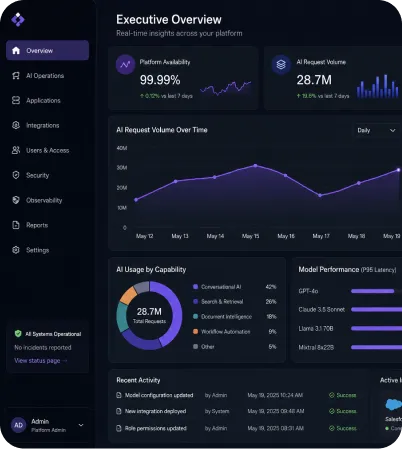Click the green All Systems Operational shield

[x=18, y=334]
